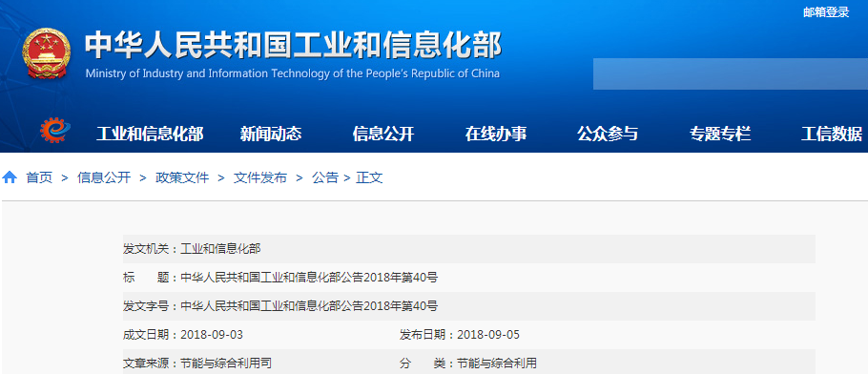Open the 专题专栏 navigation menu
Image resolution: width=868 pixels, height=374 pixels.
click(720, 134)
